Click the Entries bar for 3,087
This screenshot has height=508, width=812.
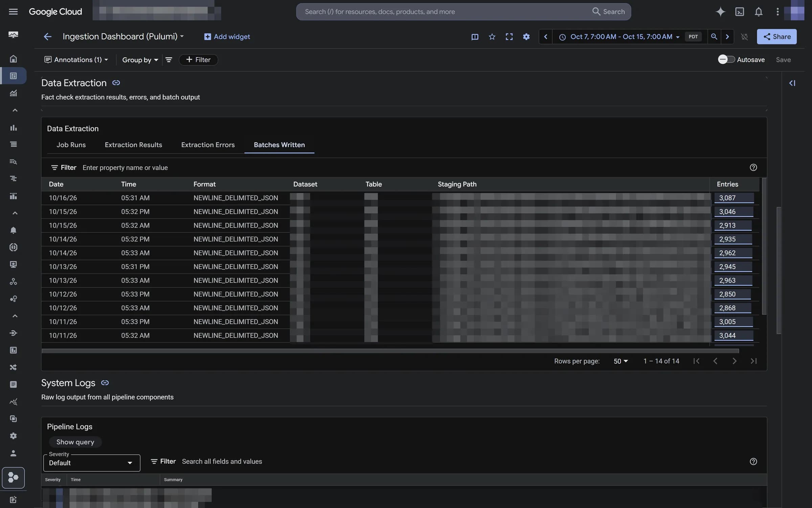pos(734,198)
